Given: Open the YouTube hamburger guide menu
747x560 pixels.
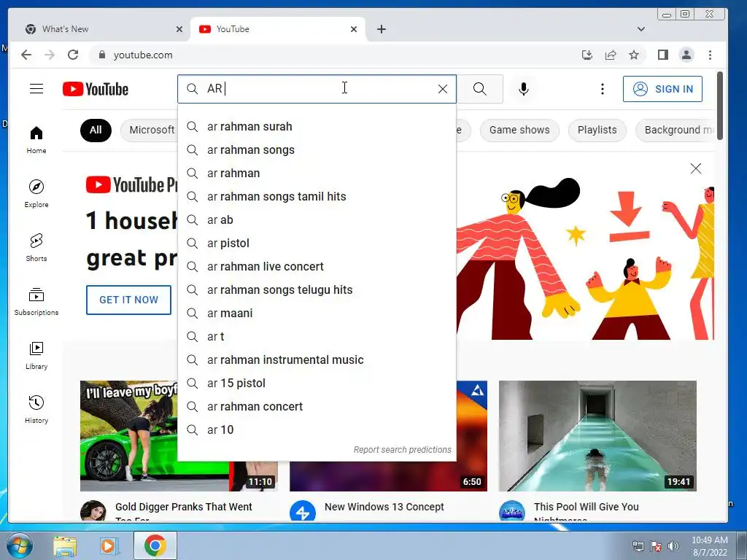Looking at the screenshot, I should click(36, 89).
